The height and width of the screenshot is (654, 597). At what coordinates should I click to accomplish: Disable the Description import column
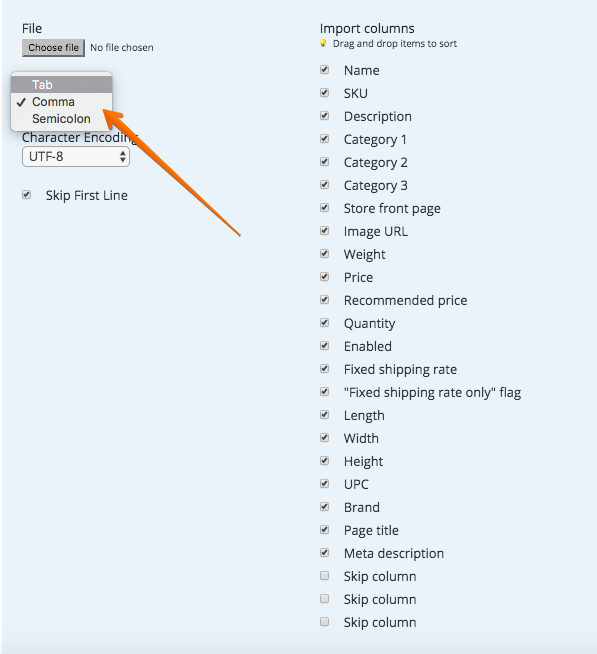tap(325, 116)
